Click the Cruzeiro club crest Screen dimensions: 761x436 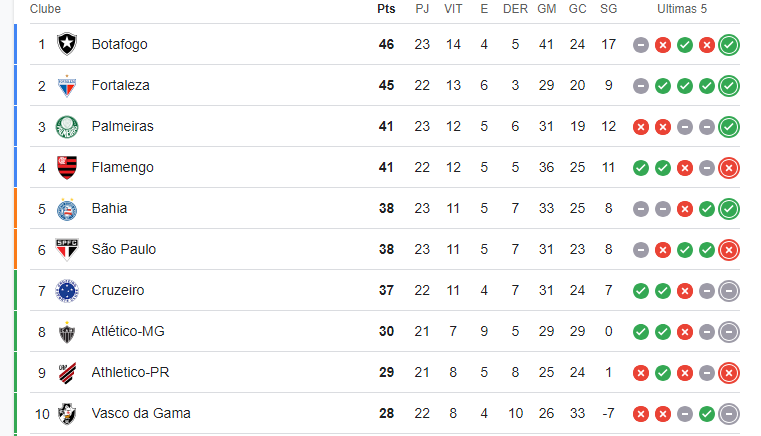pos(67,291)
